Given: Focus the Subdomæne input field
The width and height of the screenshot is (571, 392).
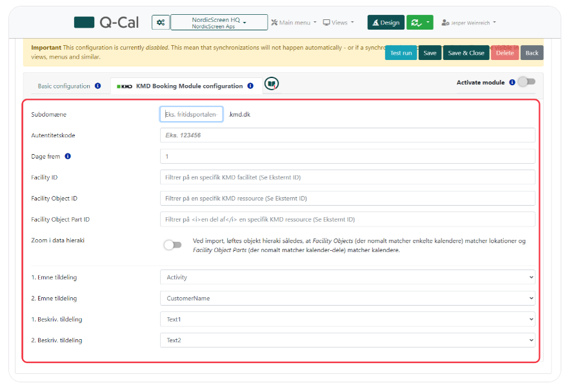Looking at the screenshot, I should point(191,114).
